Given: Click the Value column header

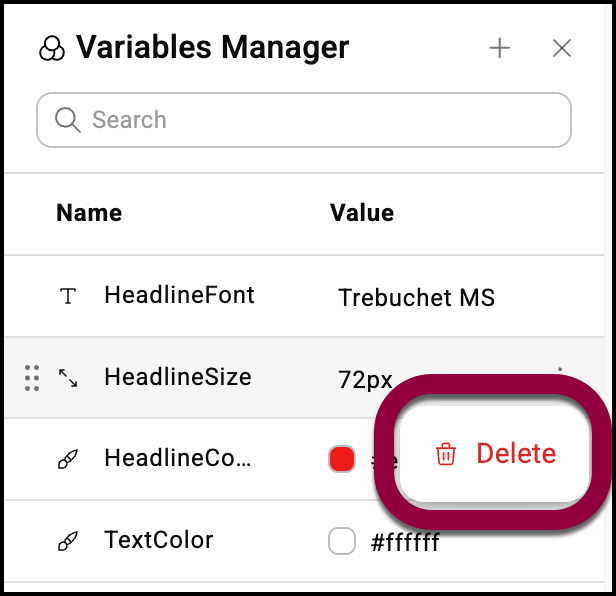Looking at the screenshot, I should pos(361,212).
